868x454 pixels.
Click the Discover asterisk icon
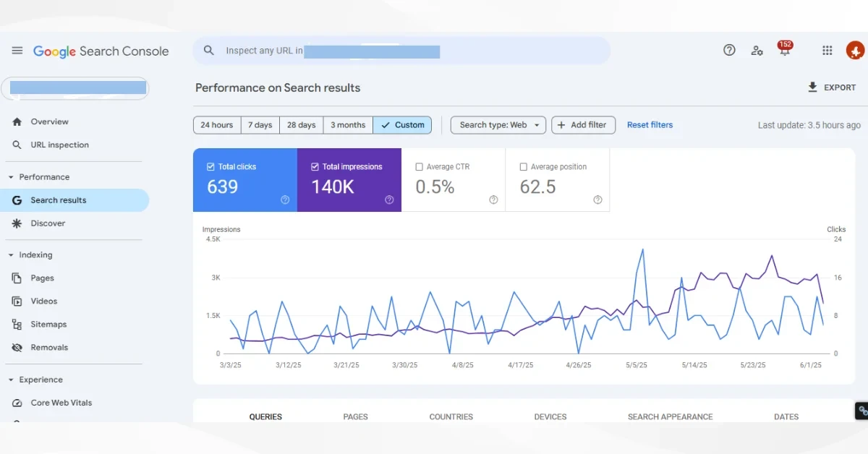[x=17, y=223]
